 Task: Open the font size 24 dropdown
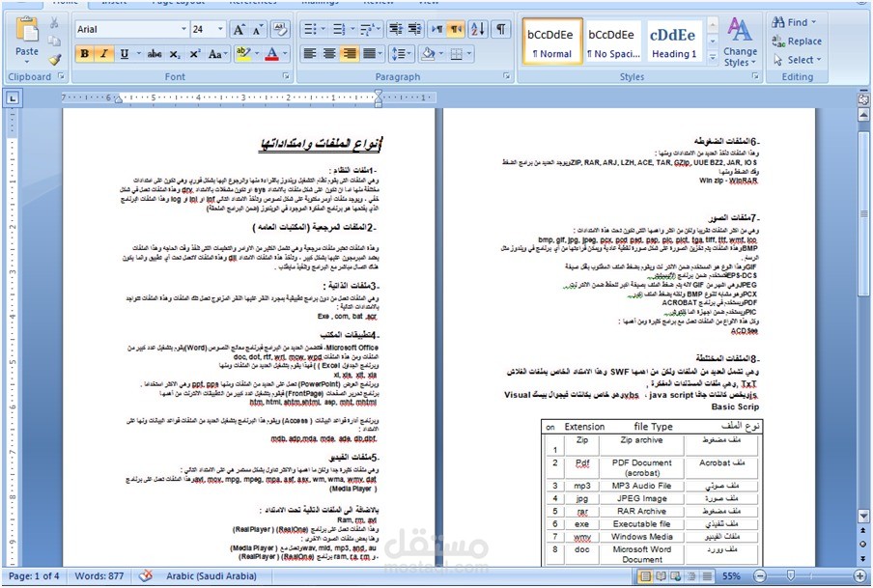(220, 29)
